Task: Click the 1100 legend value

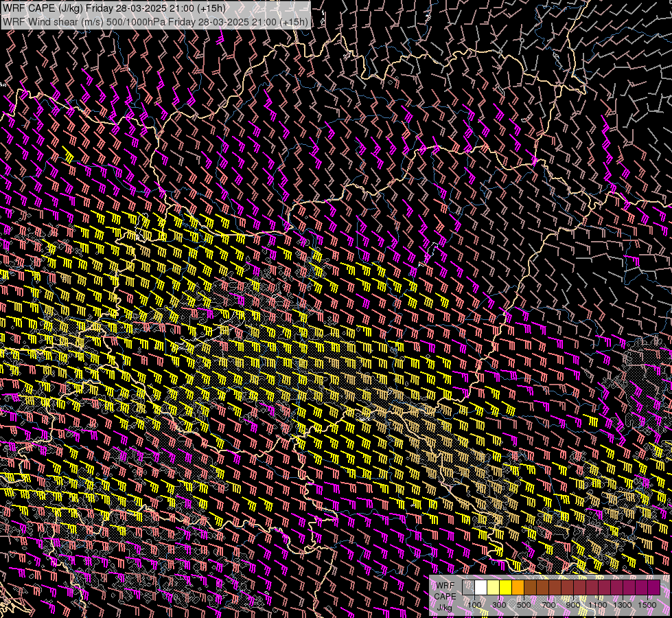Action: pyautogui.click(x=597, y=605)
